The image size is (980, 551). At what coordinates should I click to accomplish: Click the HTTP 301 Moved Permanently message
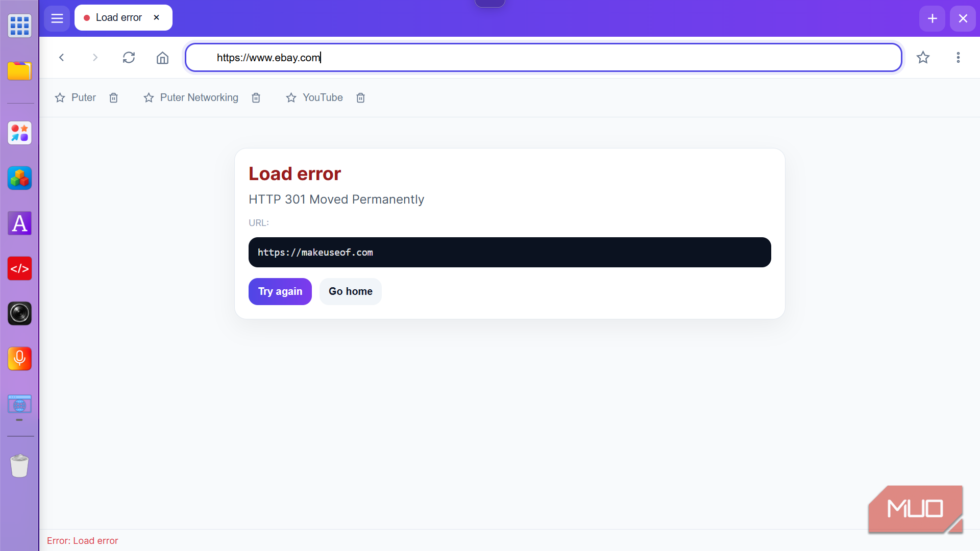336,199
